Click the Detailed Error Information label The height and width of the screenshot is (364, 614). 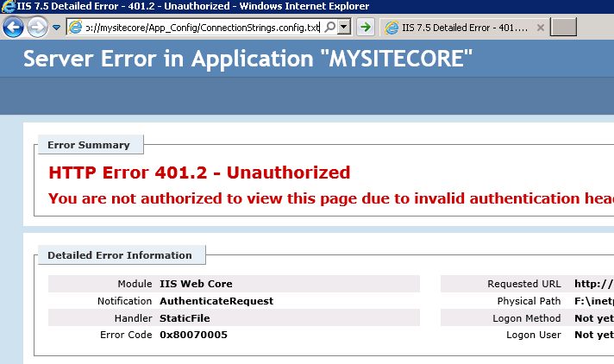[120, 255]
